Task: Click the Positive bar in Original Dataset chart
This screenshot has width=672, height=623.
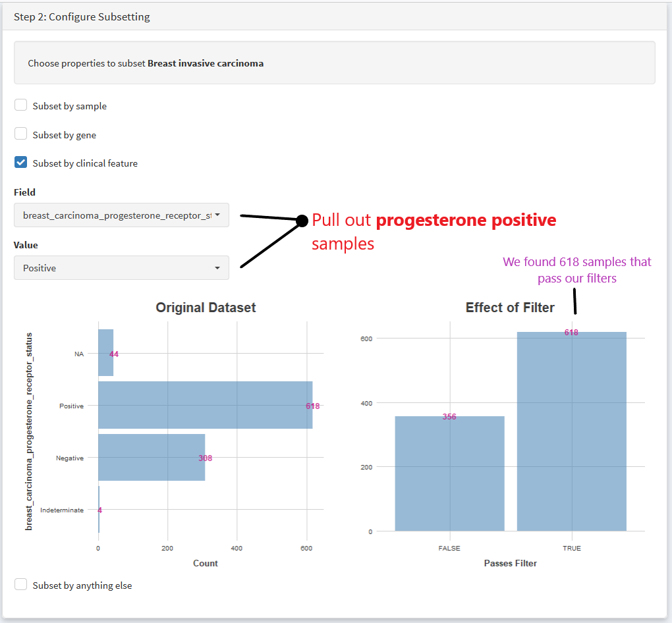Action: pyautogui.click(x=206, y=405)
